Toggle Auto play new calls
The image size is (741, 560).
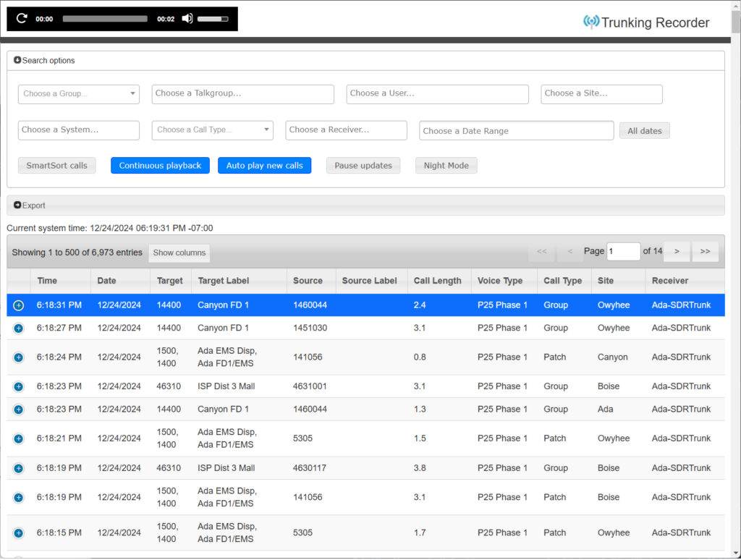click(x=265, y=166)
